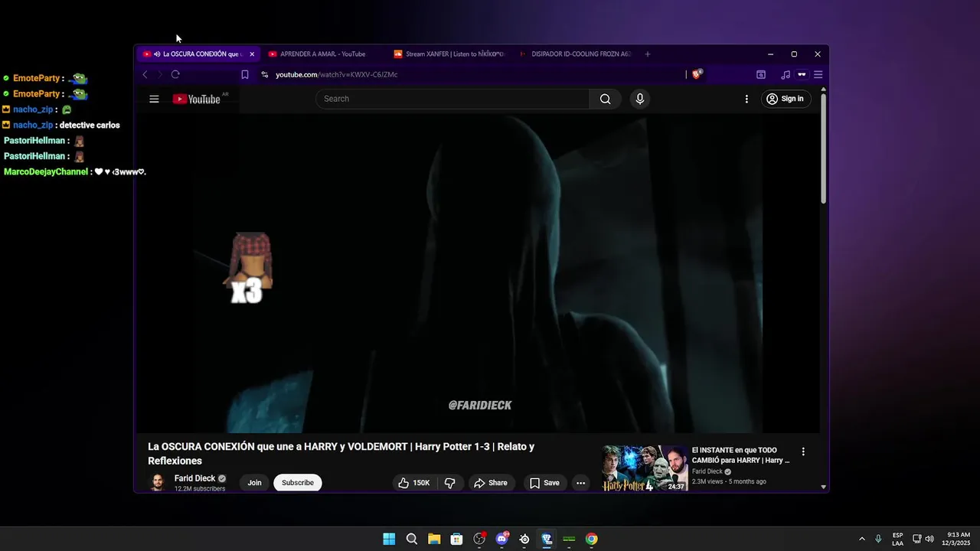Open options menu for recommended video
Viewport: 980px width, 551px height.
click(803, 452)
